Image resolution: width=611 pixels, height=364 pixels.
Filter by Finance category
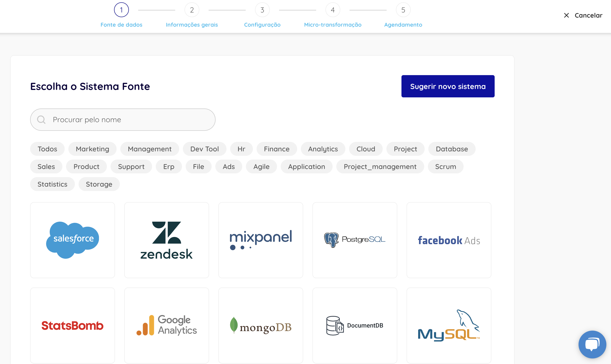277,149
